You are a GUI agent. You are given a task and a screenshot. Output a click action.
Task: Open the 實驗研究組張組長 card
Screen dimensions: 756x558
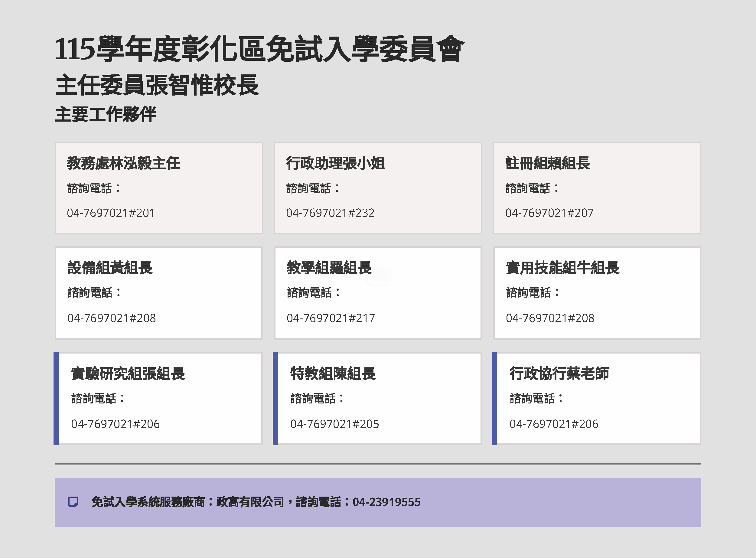pyautogui.click(x=159, y=399)
